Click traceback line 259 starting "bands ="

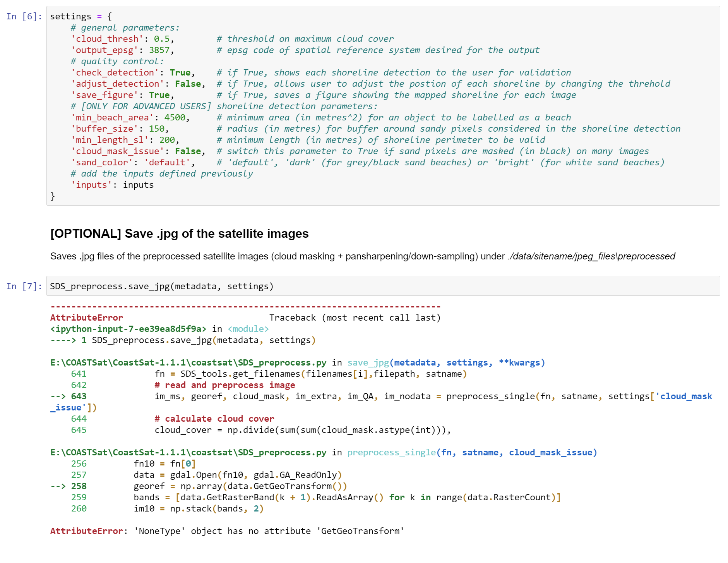(x=347, y=497)
